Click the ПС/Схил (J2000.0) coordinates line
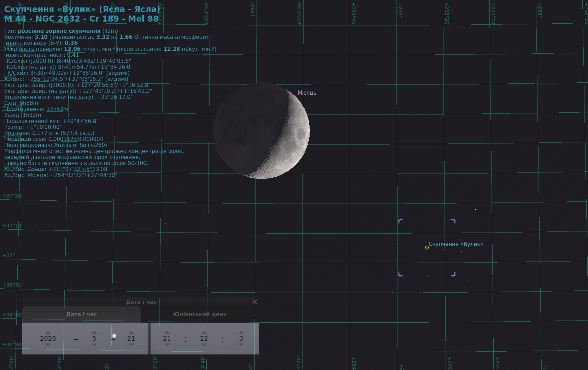The image size is (588, 370). coord(67,61)
